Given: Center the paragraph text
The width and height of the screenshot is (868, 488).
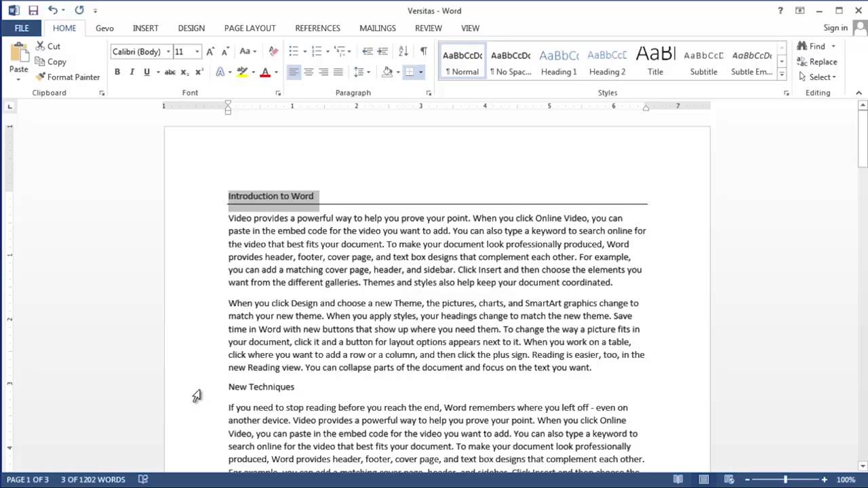Looking at the screenshot, I should pos(309,72).
